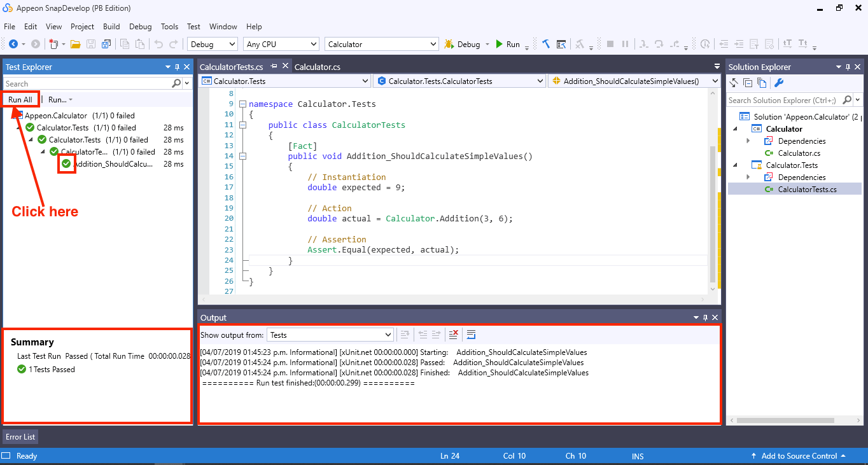Viewport: 868px width, 465px height.
Task: Click inside the Test Explorer search box
Action: click(83, 83)
